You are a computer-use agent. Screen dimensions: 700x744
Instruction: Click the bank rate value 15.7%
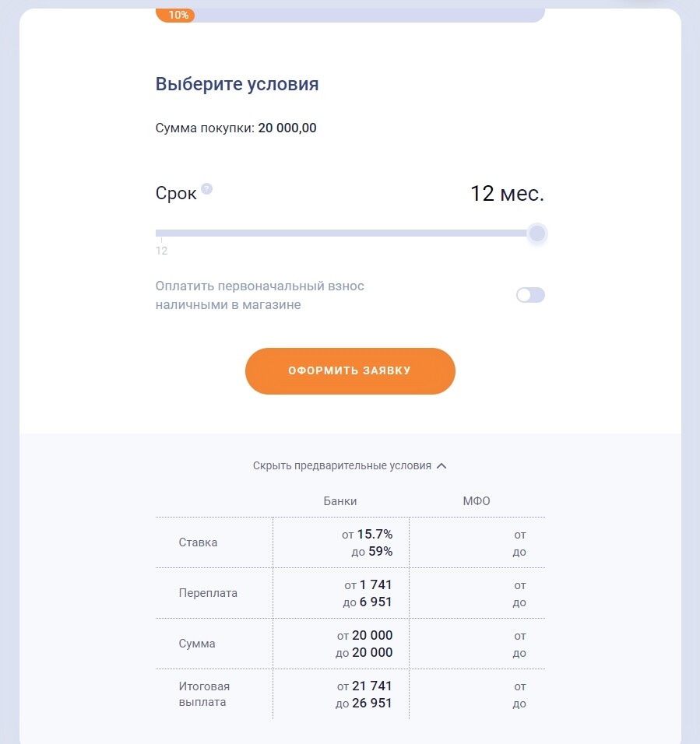(375, 535)
